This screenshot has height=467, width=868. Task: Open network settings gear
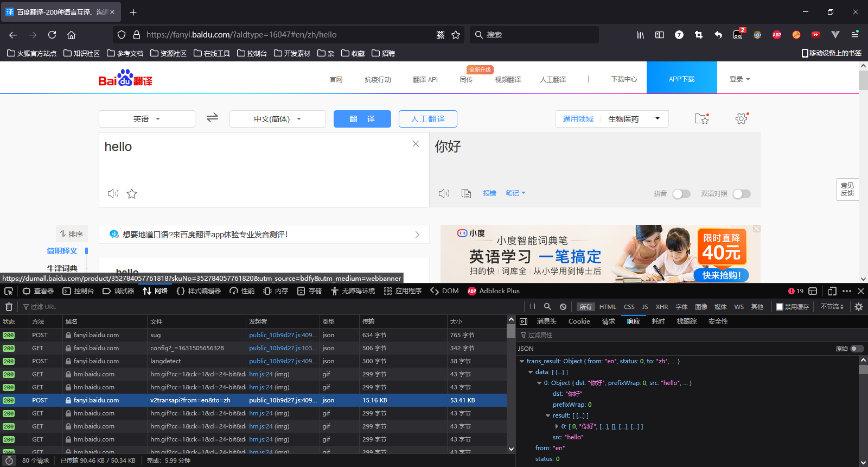point(859,307)
